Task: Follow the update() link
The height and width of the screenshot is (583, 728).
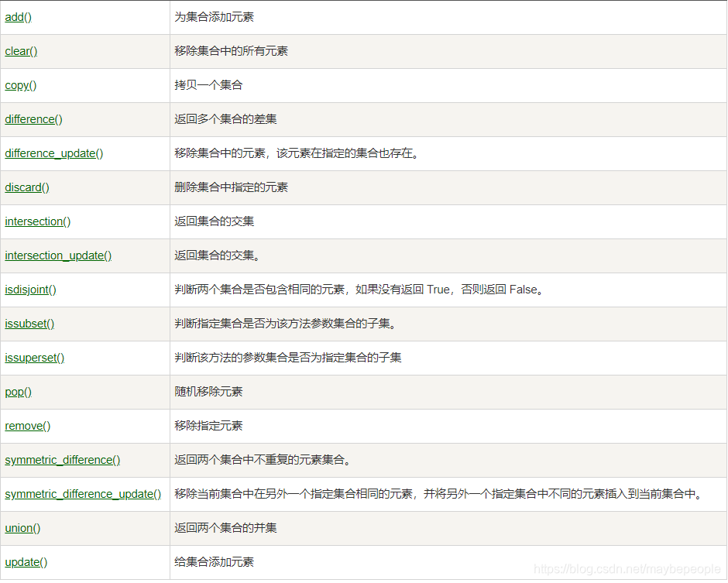Action: pyautogui.click(x=26, y=562)
